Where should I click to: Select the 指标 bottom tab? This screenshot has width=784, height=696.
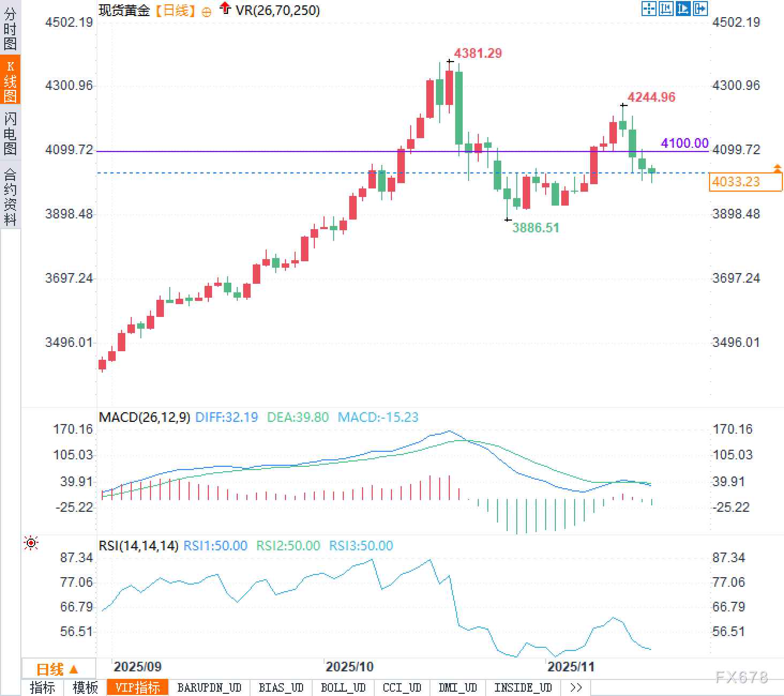42,687
